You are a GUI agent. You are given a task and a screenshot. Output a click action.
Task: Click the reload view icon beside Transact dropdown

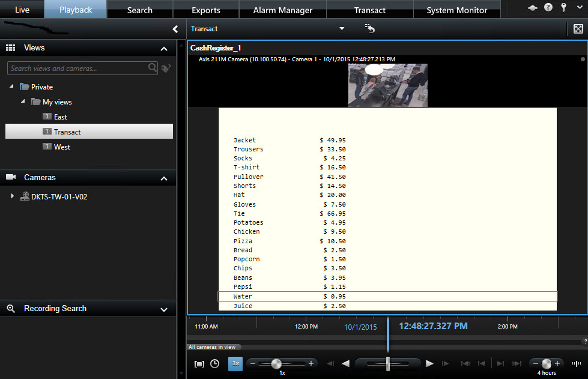click(x=370, y=29)
